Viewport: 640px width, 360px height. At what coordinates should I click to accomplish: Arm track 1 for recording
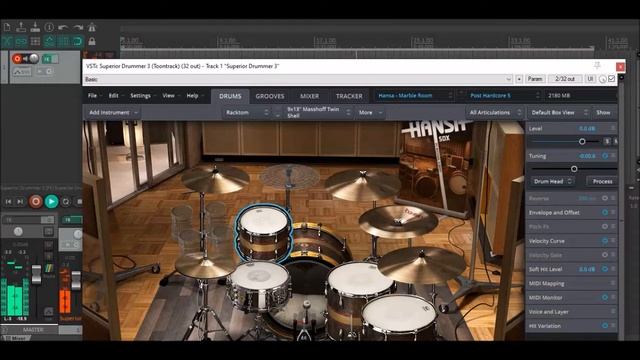pyautogui.click(x=17, y=59)
